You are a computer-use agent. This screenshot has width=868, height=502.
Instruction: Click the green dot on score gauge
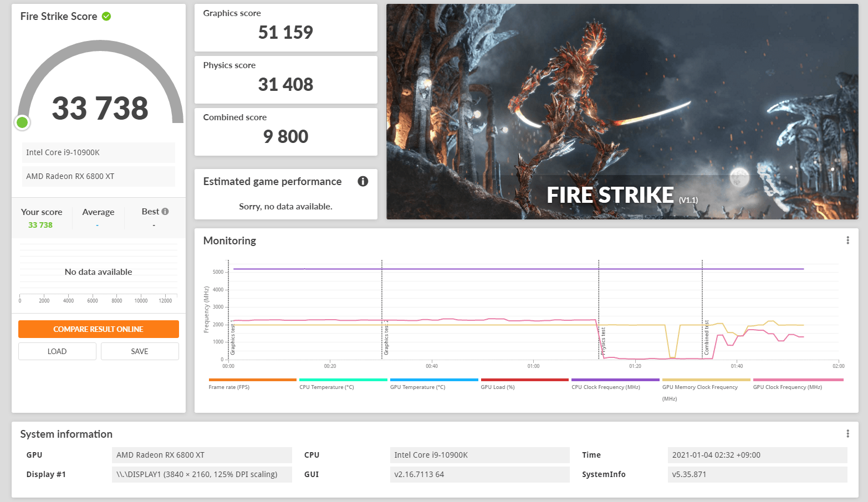click(x=22, y=122)
